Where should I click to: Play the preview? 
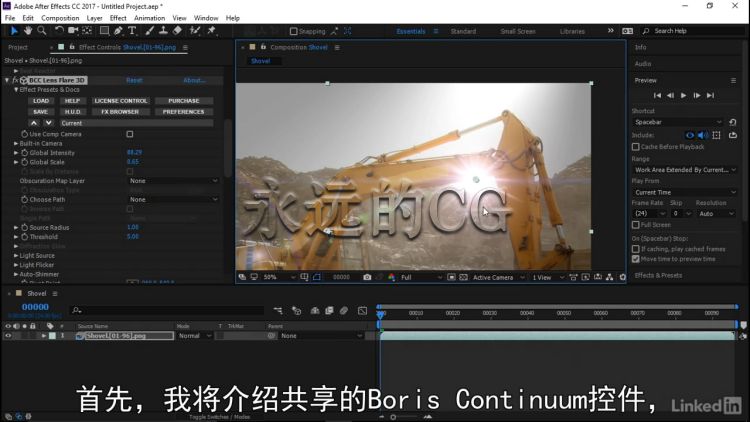pos(684,95)
